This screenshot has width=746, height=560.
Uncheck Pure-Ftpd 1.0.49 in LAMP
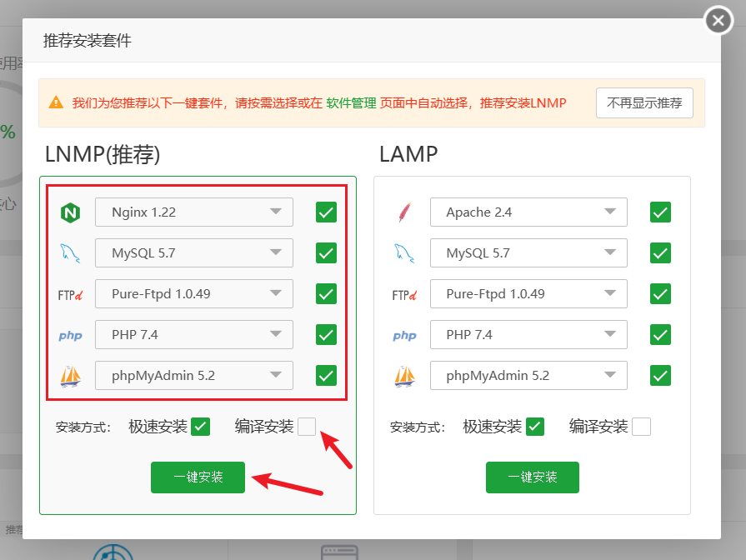pos(660,294)
